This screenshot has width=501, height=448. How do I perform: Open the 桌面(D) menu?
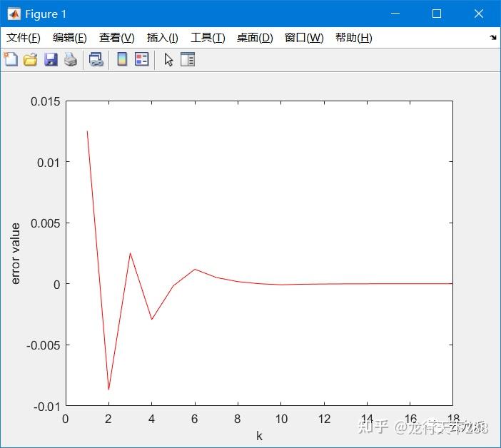(255, 38)
